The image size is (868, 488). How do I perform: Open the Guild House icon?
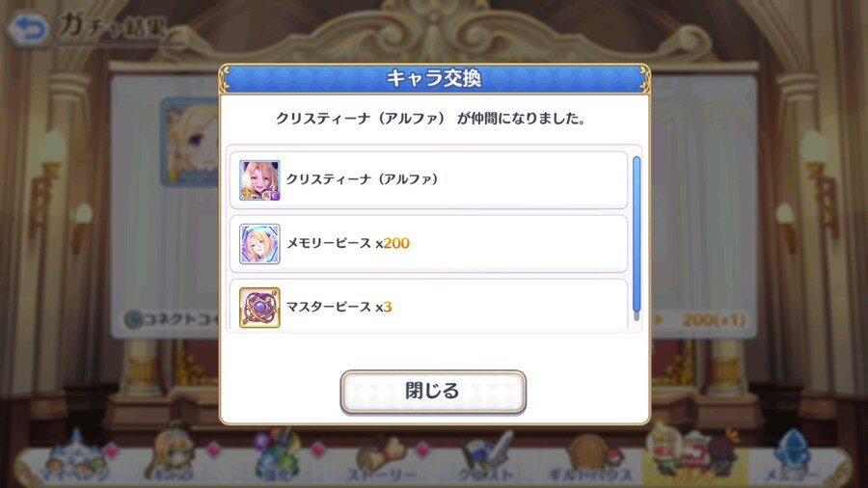589,459
